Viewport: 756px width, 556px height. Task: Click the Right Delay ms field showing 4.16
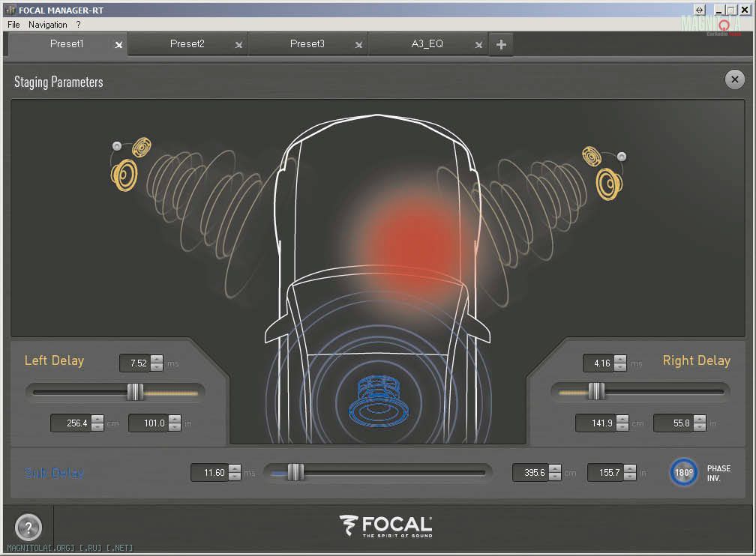pos(598,363)
